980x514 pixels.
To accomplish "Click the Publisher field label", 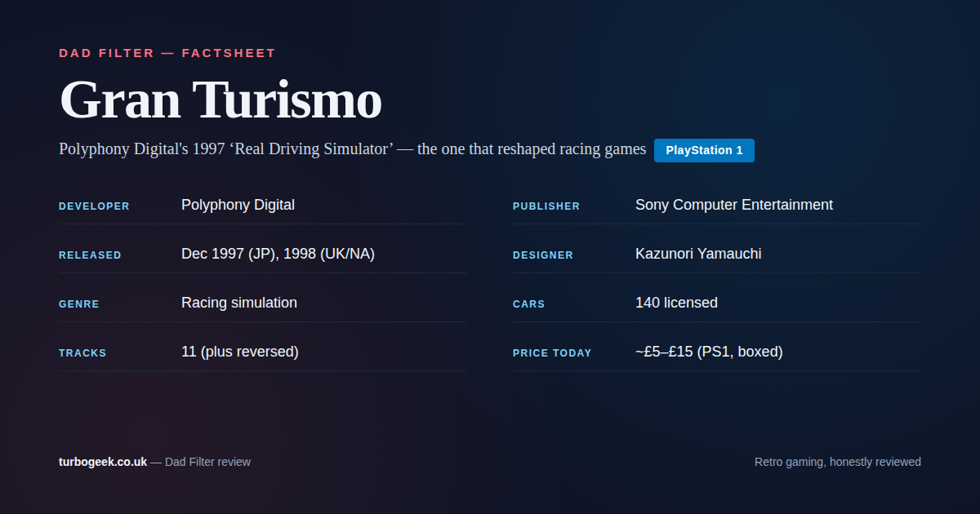I will pos(546,206).
